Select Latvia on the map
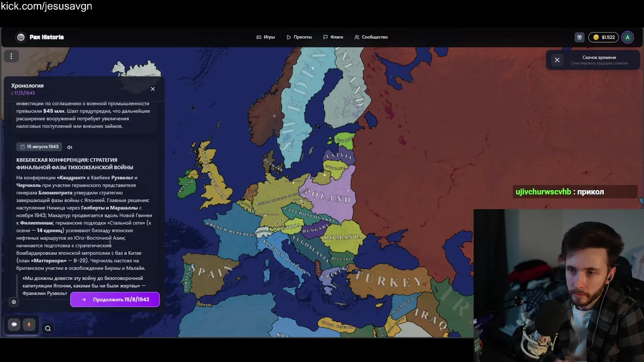644x362 pixels. (339, 156)
